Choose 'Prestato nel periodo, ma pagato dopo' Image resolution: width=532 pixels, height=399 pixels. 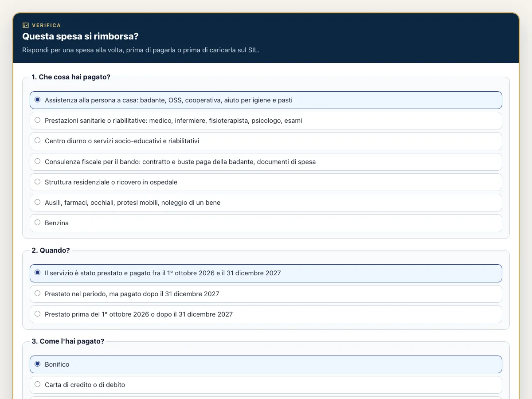pyautogui.click(x=266, y=294)
